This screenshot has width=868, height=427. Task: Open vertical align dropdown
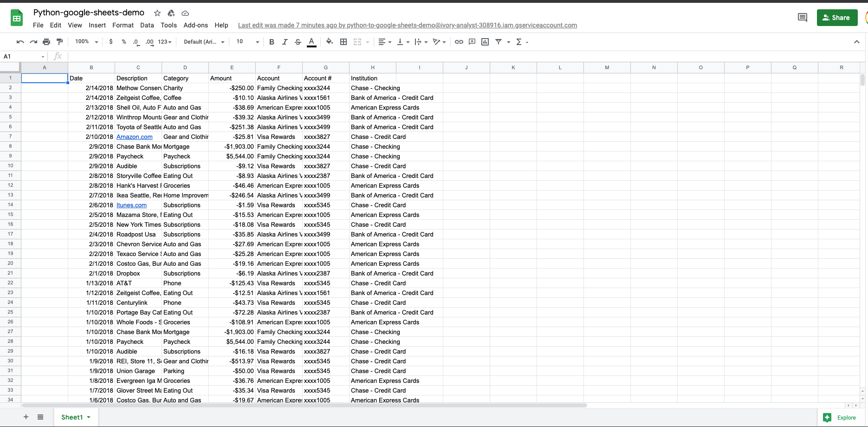click(x=403, y=42)
